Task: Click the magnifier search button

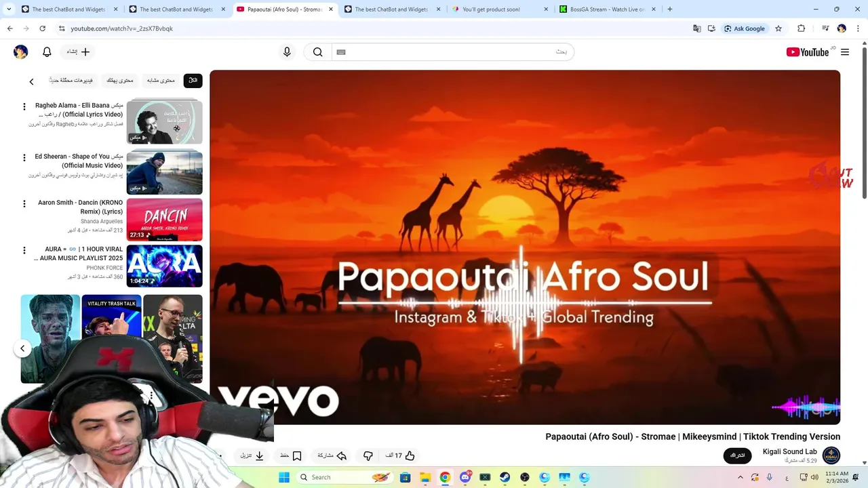Action: 317,52
